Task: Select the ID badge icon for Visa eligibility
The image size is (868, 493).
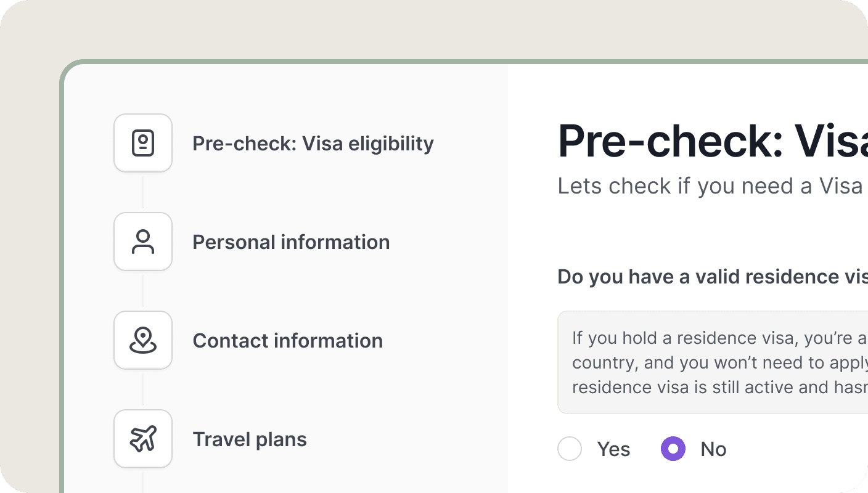Action: pos(143,142)
